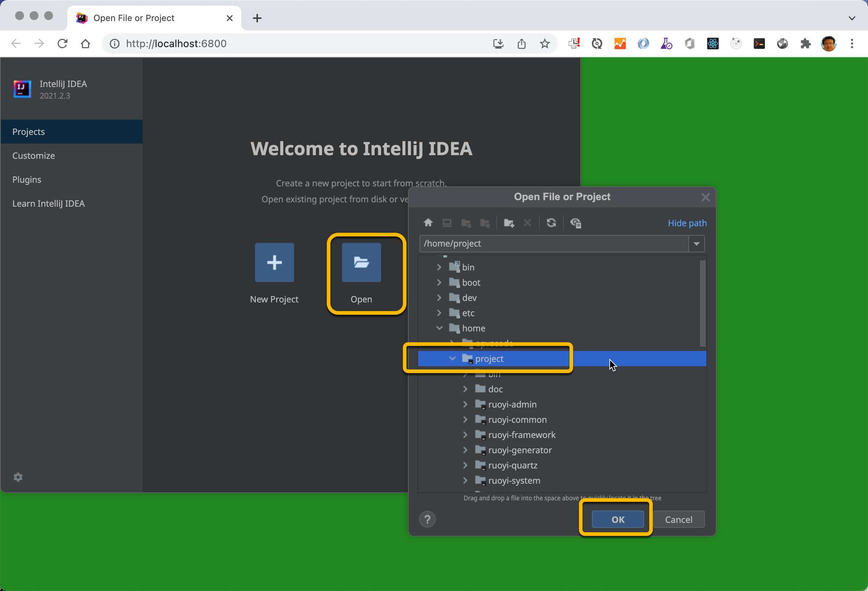Expand the boot folder
Screen dimensions: 868x591
(439, 282)
